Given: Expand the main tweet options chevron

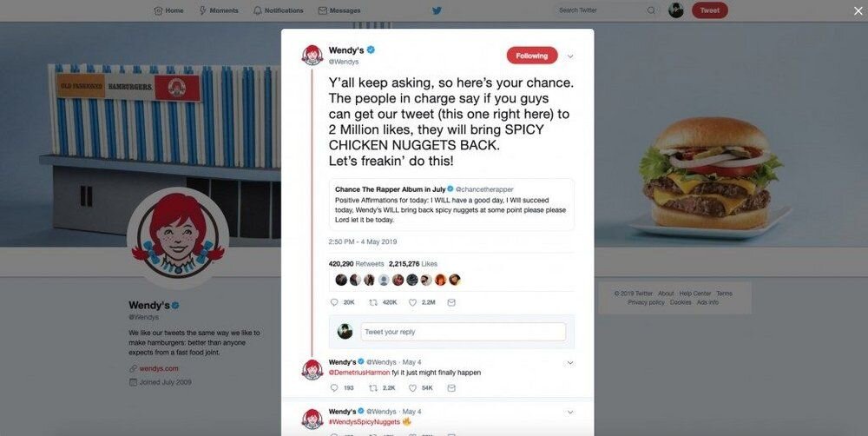Looking at the screenshot, I should pos(570,56).
